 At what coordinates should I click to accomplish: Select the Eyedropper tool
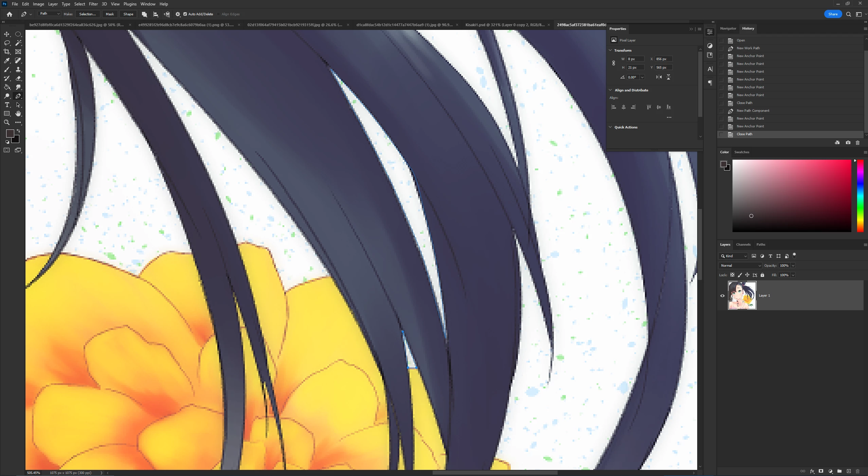(7, 60)
